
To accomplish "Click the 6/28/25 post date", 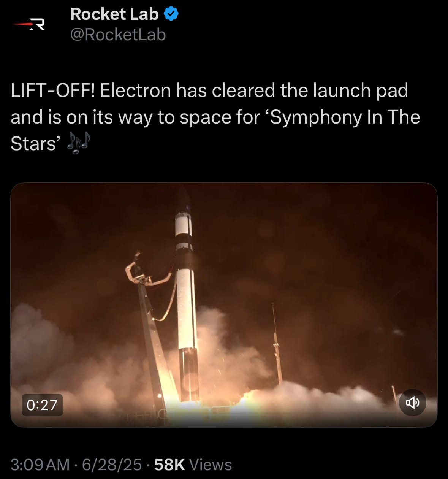I will pyautogui.click(x=112, y=465).
